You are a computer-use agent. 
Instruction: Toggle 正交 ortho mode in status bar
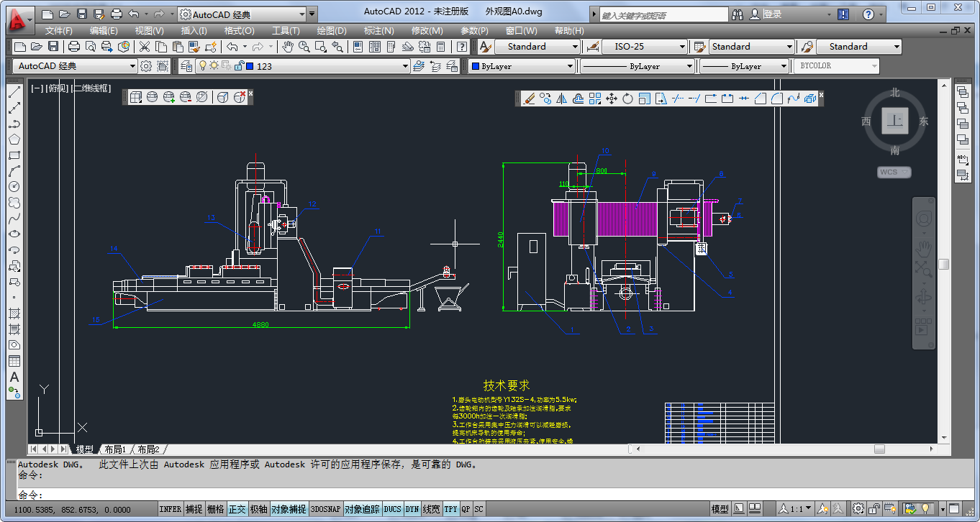click(237, 509)
